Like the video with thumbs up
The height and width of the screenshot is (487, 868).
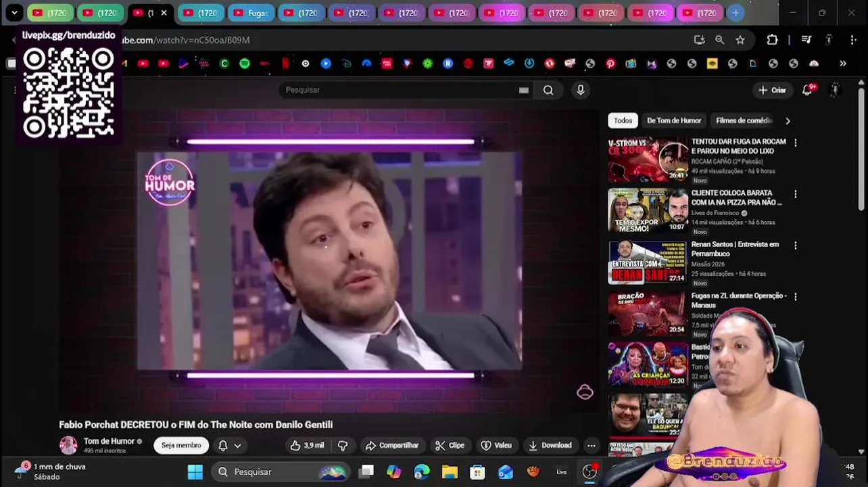pyautogui.click(x=308, y=445)
